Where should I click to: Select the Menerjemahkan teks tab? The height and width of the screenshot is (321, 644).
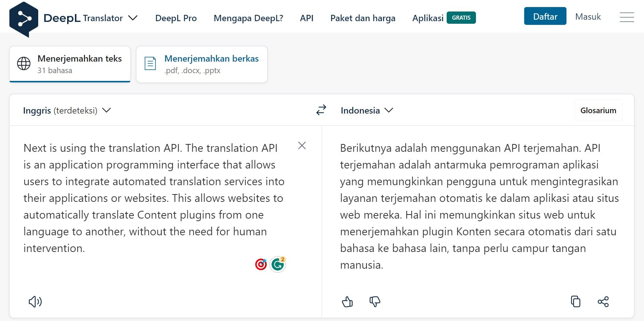point(70,64)
